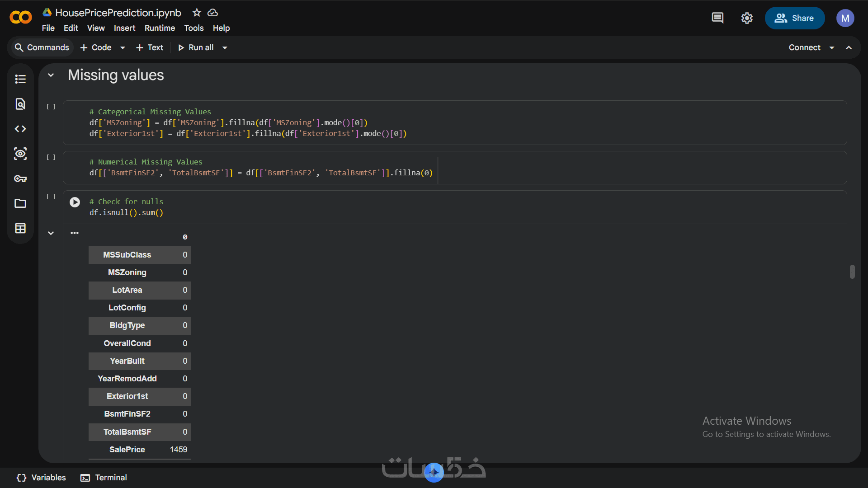Open the Runtime menu

click(160, 28)
